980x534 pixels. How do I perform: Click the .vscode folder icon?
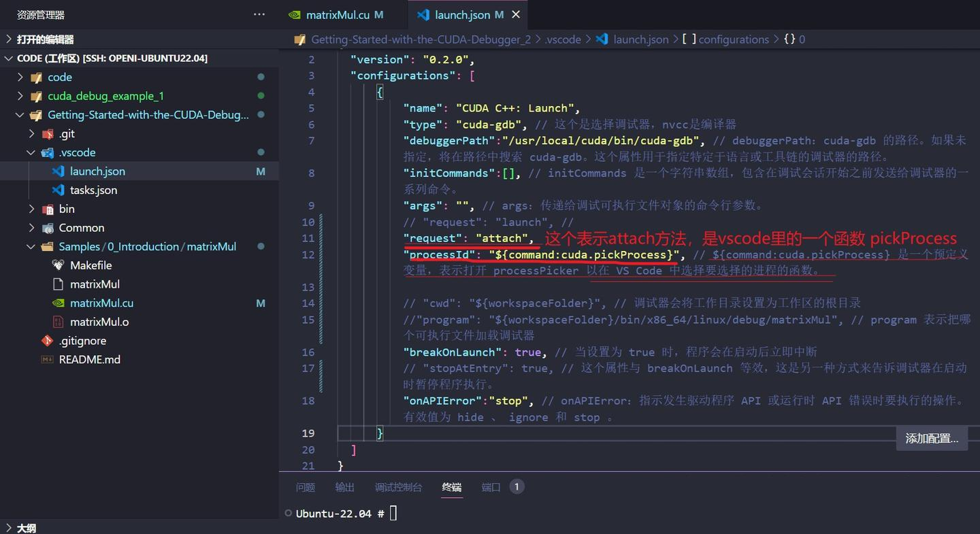48,152
